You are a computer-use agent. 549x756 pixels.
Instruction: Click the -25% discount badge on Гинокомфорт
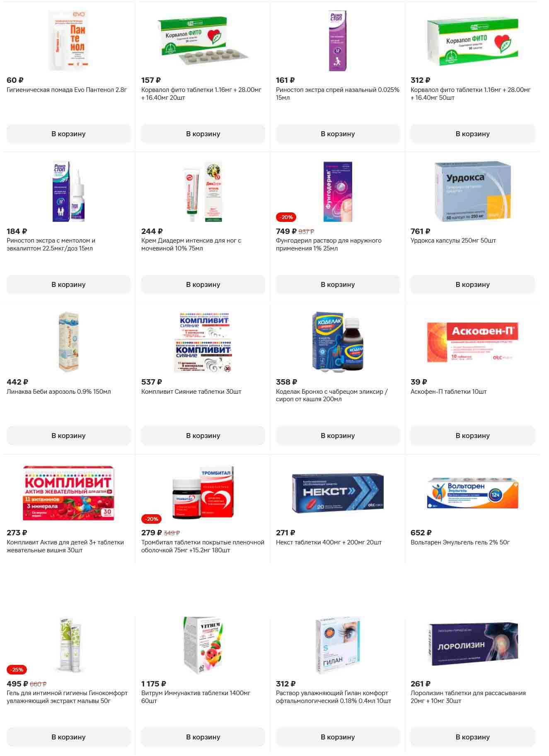coord(17,669)
